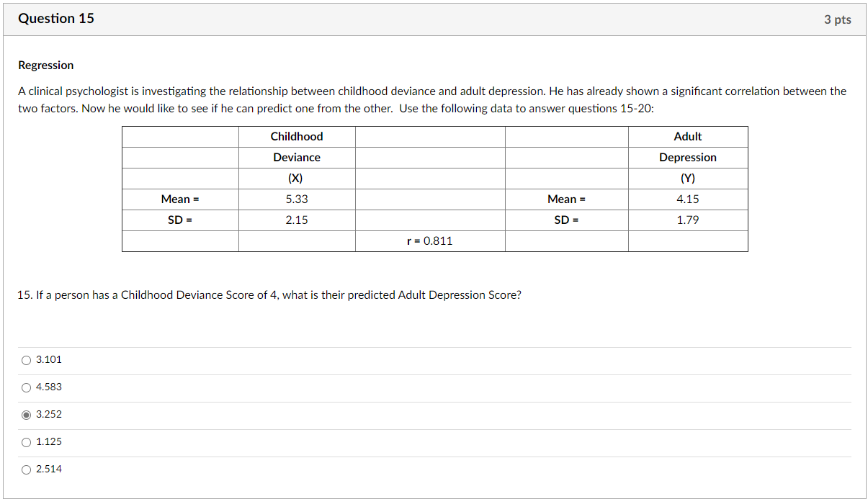Click the Depression table cell
Screen dimensions: 868x499
click(x=688, y=158)
